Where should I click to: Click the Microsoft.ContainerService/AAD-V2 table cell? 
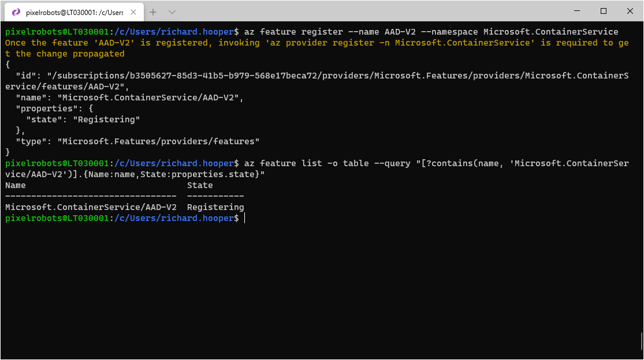click(91, 207)
